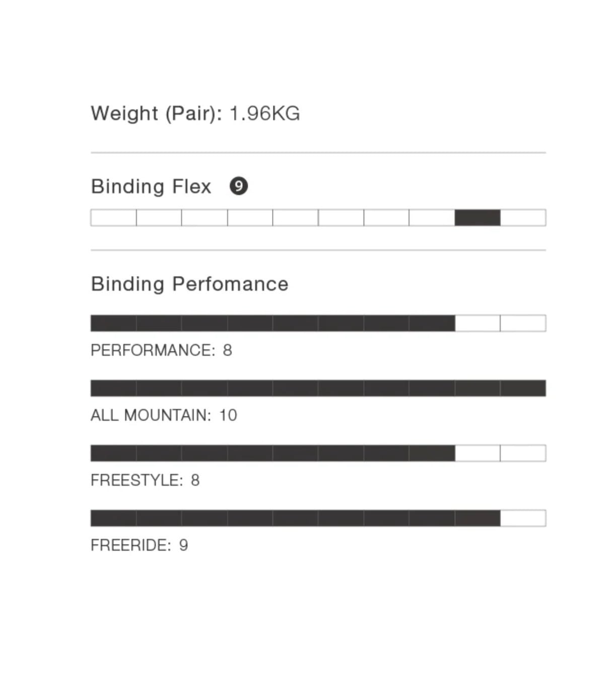616x698 pixels.
Task: Click the ALL MOUNTAIN: 10 label
Action: [x=164, y=415]
